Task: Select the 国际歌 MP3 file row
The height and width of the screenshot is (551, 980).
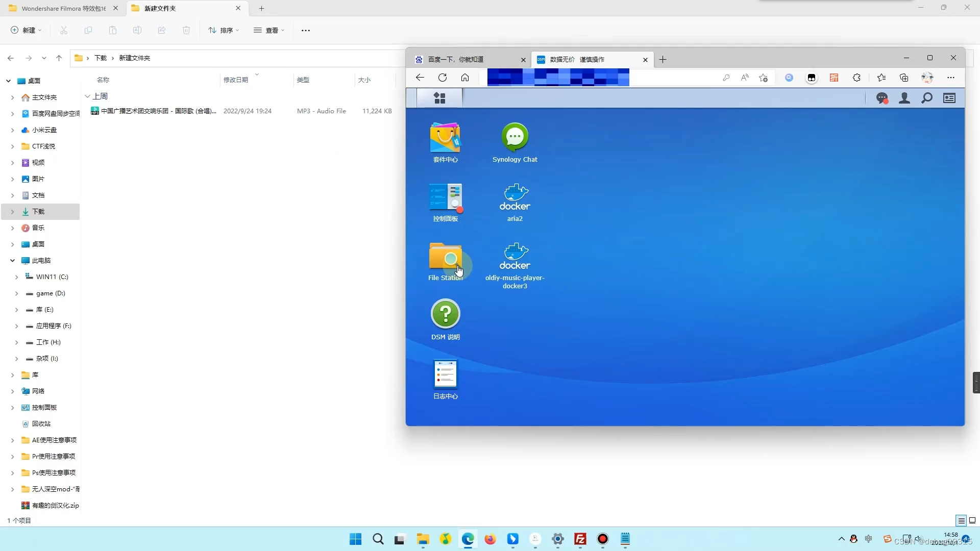Action: [158, 111]
